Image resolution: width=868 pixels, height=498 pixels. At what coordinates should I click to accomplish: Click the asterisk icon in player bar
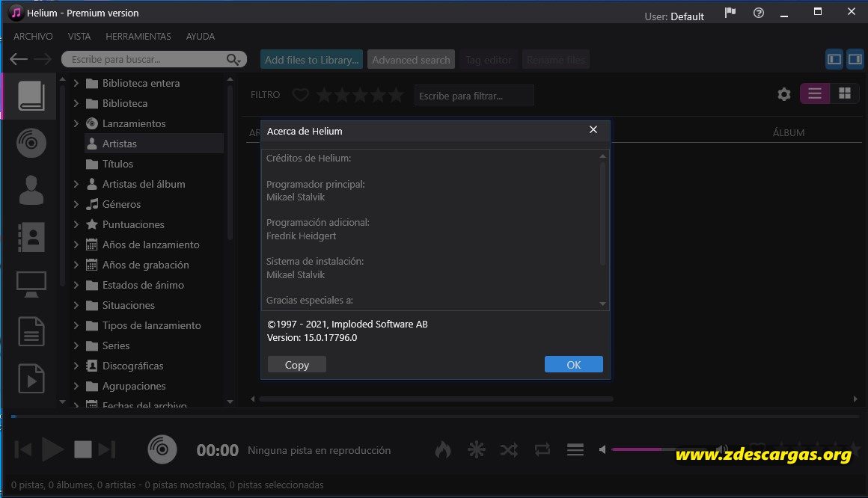[x=476, y=449]
